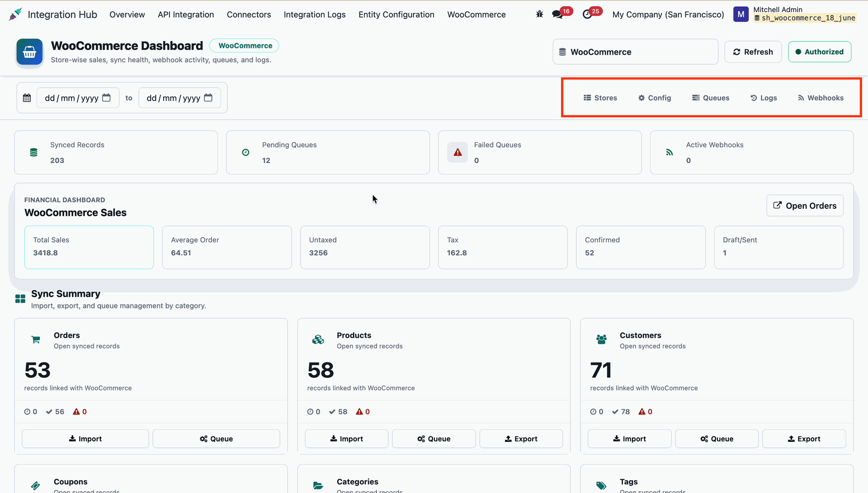Viewport: 868px width, 493px height.
Task: Click the Integration Hub rocket logo
Action: 15,14
